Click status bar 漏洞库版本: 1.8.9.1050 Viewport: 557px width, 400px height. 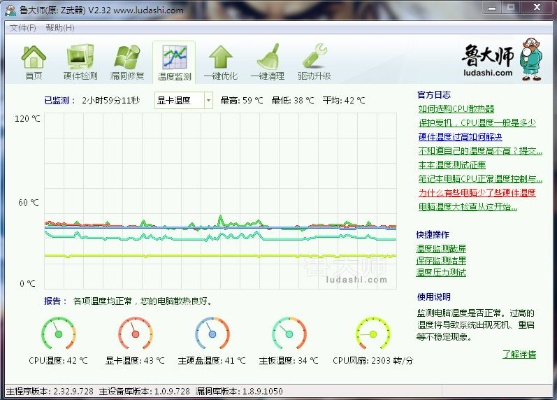click(x=239, y=391)
